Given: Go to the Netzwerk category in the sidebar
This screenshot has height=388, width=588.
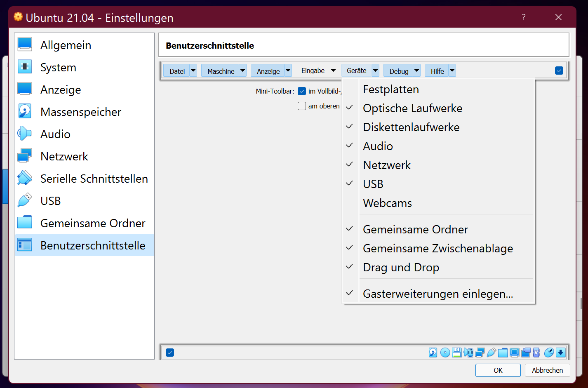Looking at the screenshot, I should pos(84,156).
